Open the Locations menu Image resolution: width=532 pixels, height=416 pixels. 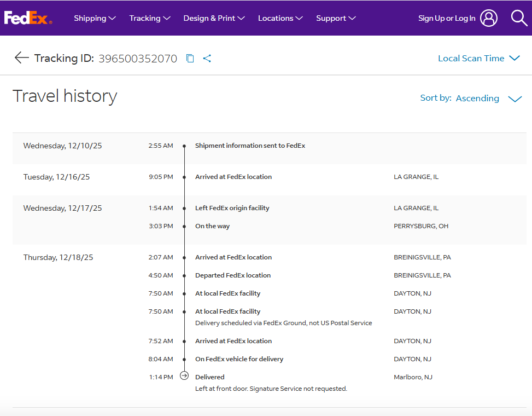tap(280, 18)
